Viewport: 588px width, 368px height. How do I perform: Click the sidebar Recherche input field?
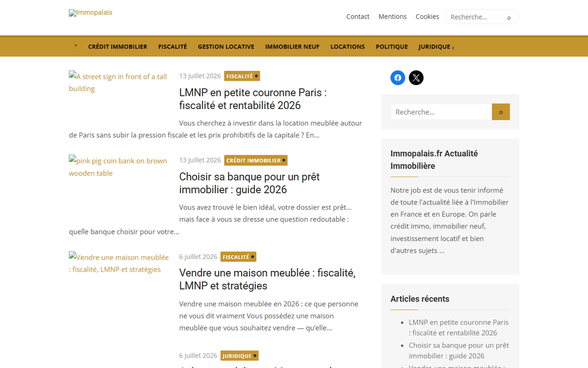pyautogui.click(x=441, y=112)
